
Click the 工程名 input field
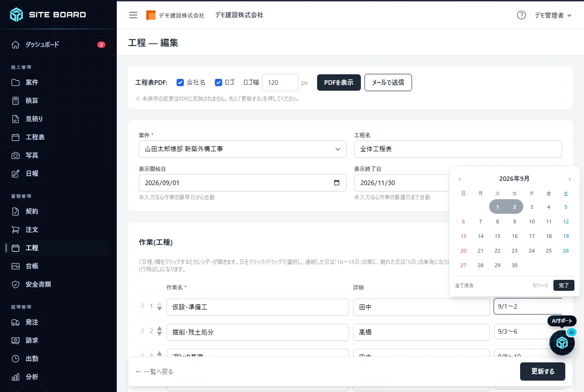click(x=458, y=149)
